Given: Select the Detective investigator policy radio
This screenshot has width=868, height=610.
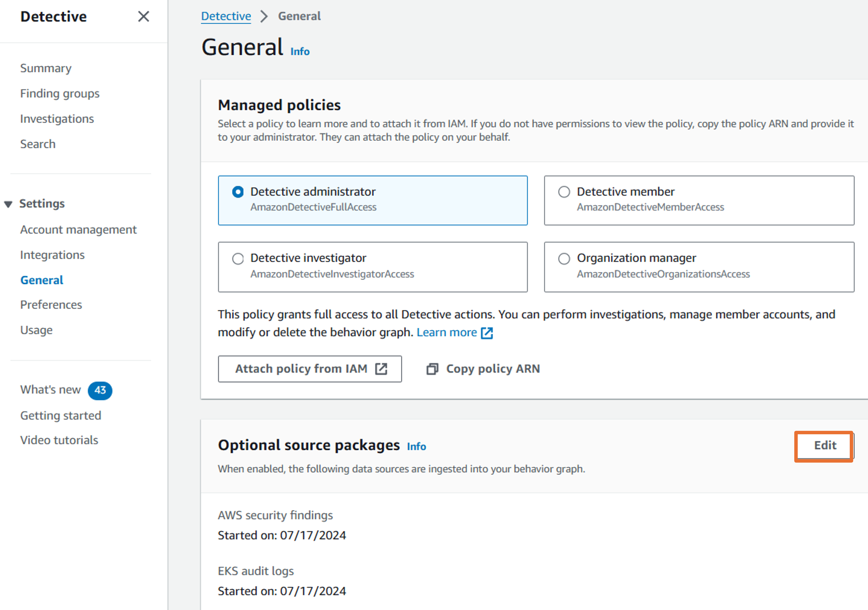Looking at the screenshot, I should click(238, 259).
